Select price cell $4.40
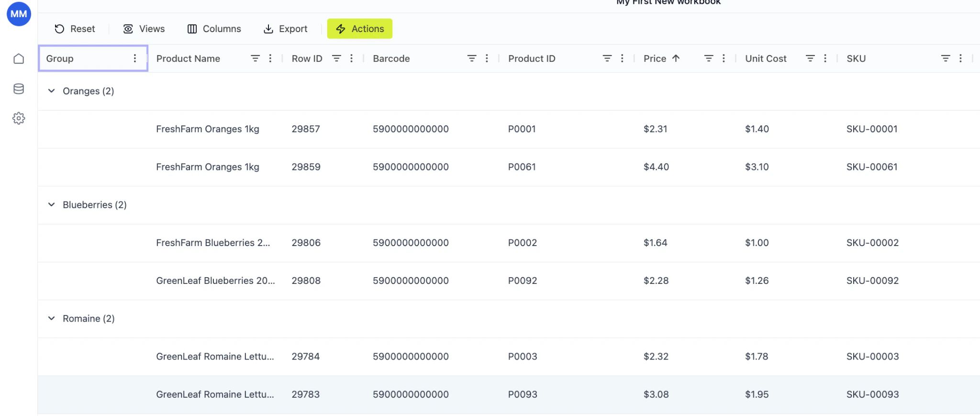 (x=657, y=167)
